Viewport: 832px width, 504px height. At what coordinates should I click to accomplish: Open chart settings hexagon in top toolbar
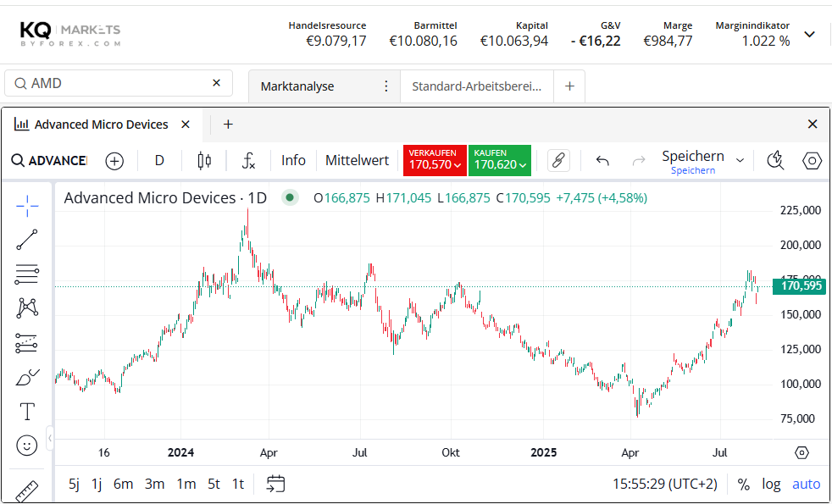coord(812,160)
